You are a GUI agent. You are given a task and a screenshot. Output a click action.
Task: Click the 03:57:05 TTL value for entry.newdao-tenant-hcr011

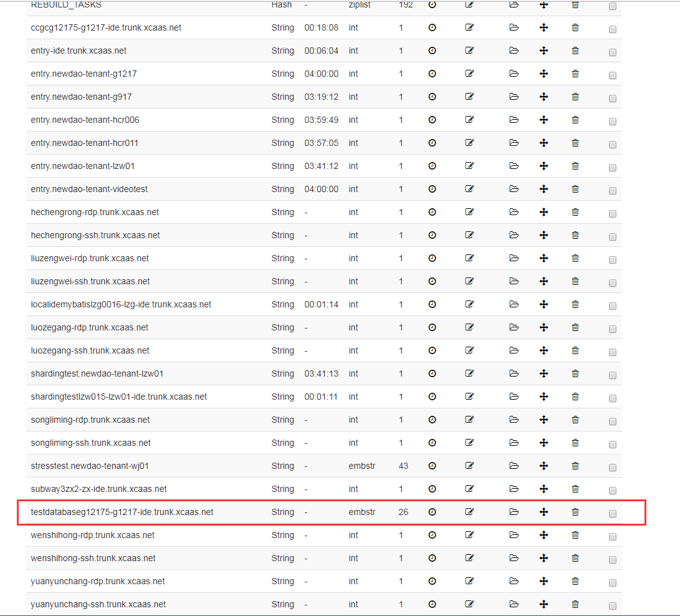point(321,143)
